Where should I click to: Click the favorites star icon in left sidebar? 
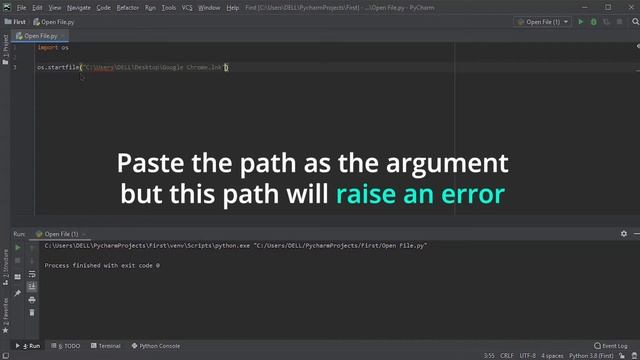point(5,330)
